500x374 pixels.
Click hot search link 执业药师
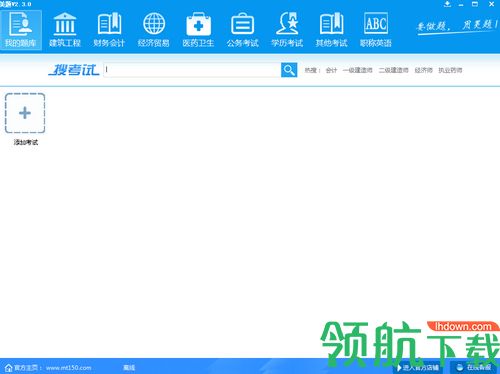pyautogui.click(x=450, y=70)
